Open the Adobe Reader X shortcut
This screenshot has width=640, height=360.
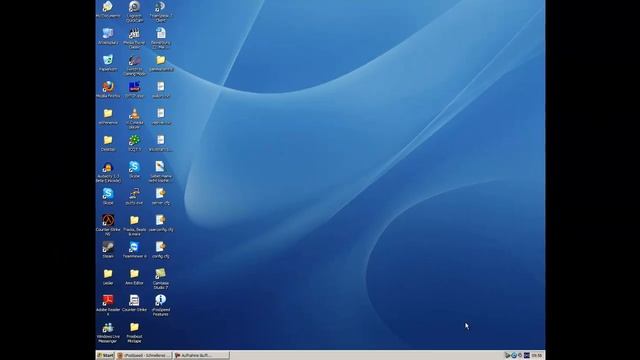[108, 300]
